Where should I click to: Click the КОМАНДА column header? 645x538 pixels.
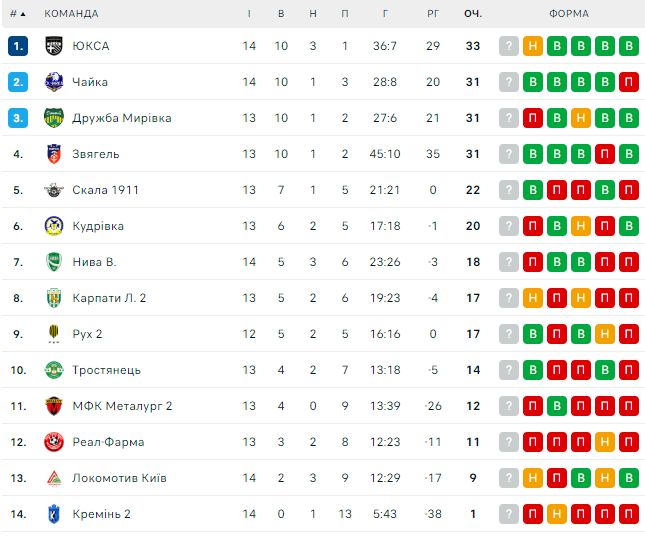[x=71, y=14]
